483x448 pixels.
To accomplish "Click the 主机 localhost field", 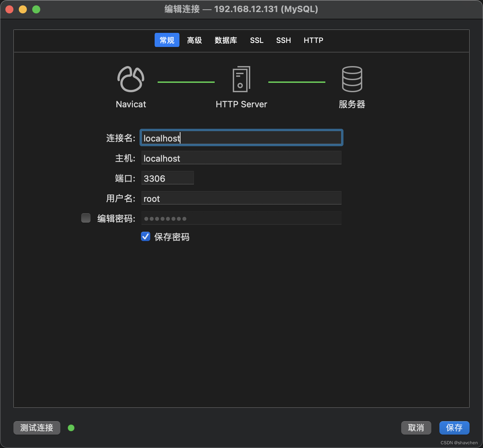I will tap(241, 158).
